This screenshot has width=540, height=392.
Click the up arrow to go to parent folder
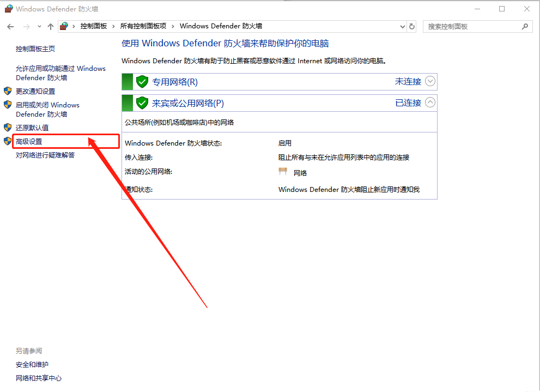click(50, 26)
